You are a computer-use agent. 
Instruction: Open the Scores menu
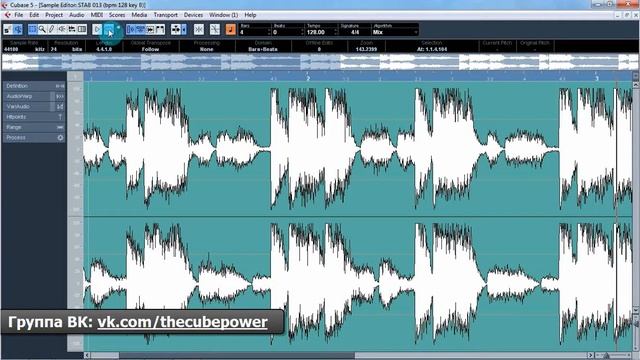pos(117,15)
